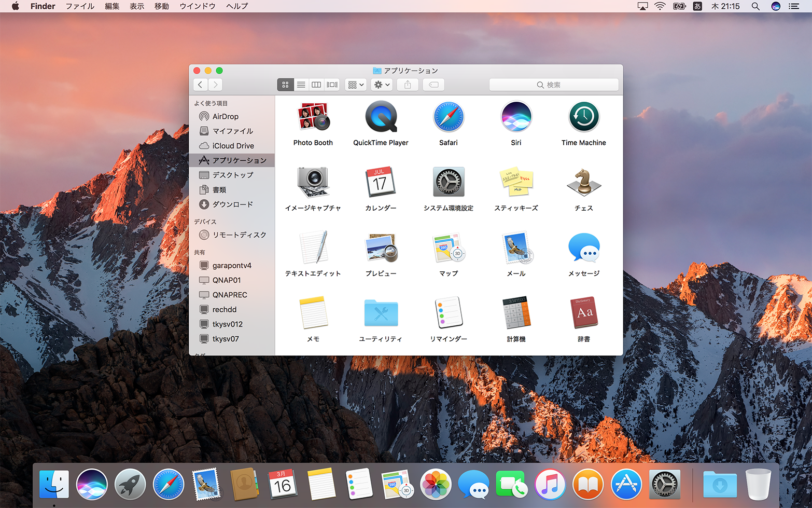Switch to column view in toolbar
812x508 pixels.
click(316, 85)
